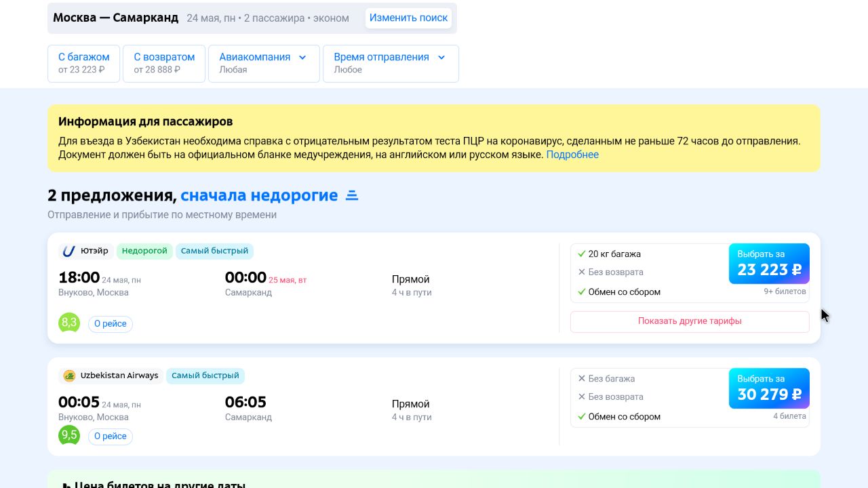
Task: Open the 8,3 rating badge for Utair flight
Action: (69, 323)
